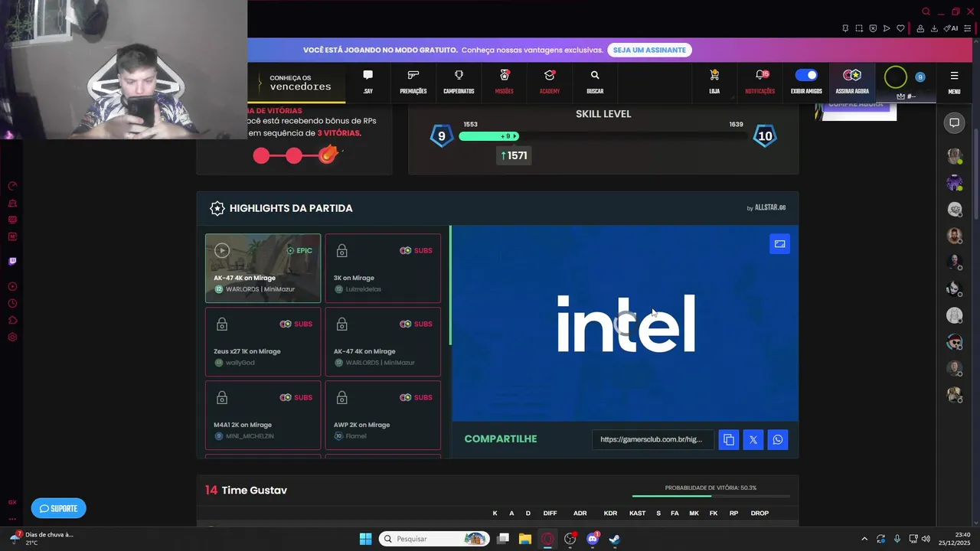Click the taskbar Pesquisar search box
This screenshot has width=980, height=551.
point(435,539)
